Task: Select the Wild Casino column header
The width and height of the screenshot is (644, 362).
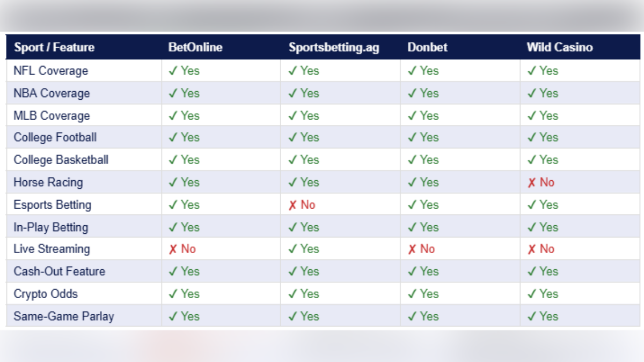Action: 559,47
